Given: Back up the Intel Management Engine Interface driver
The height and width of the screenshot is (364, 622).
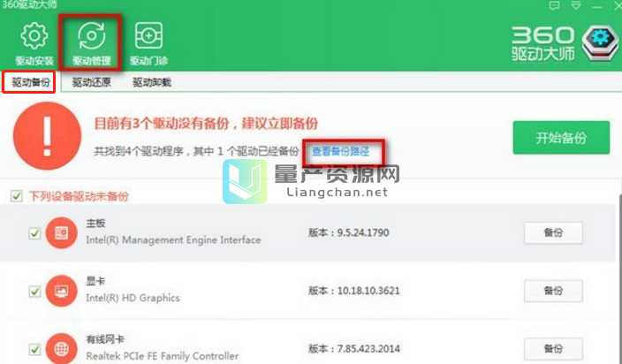Looking at the screenshot, I should [x=553, y=232].
